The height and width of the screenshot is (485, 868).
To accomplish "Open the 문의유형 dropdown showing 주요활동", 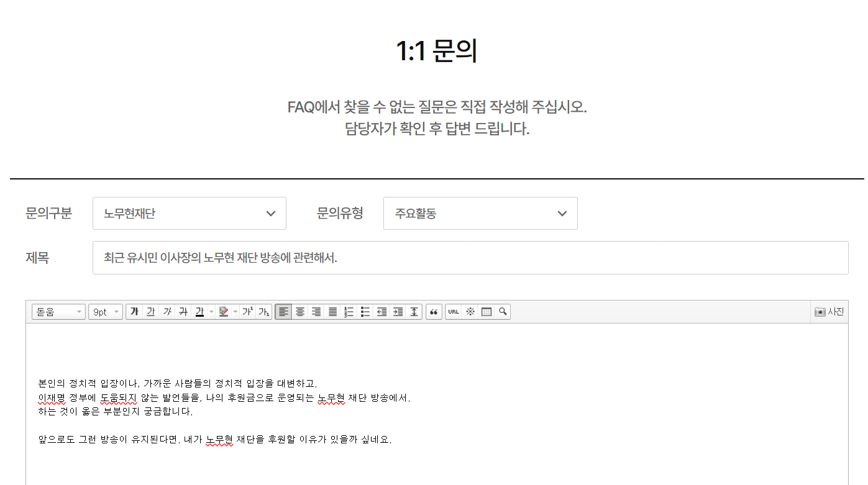I will (480, 214).
